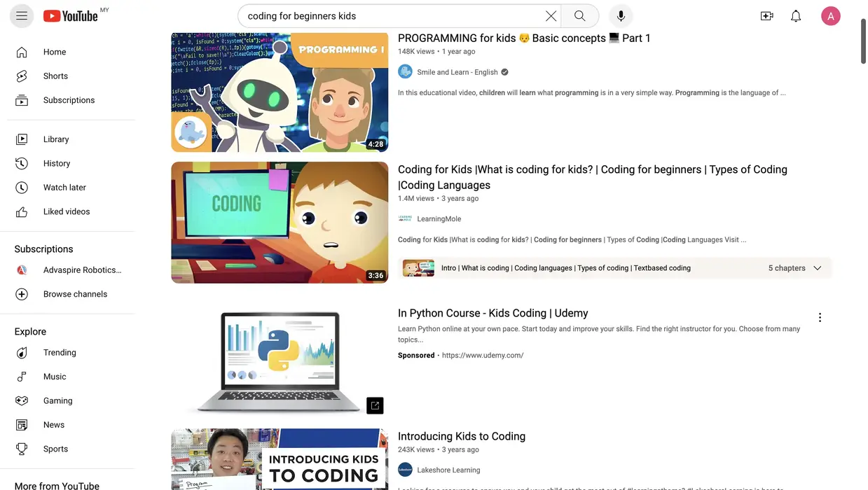
Task: Click the Shorts sidebar icon
Action: [22, 76]
